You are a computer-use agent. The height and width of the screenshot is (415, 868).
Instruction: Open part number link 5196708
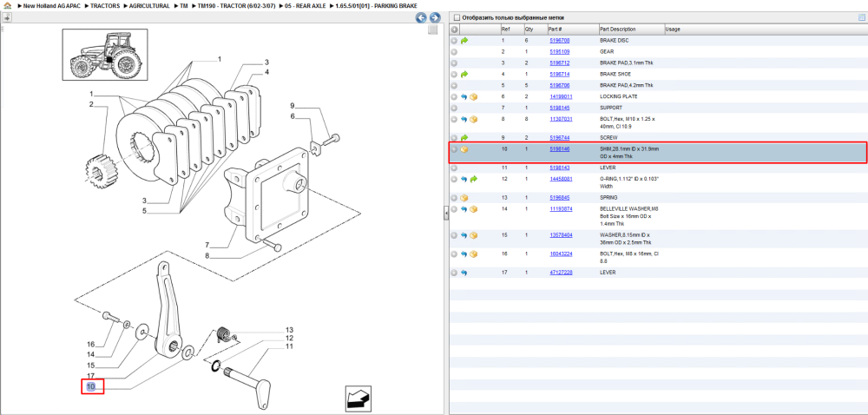tap(559, 41)
